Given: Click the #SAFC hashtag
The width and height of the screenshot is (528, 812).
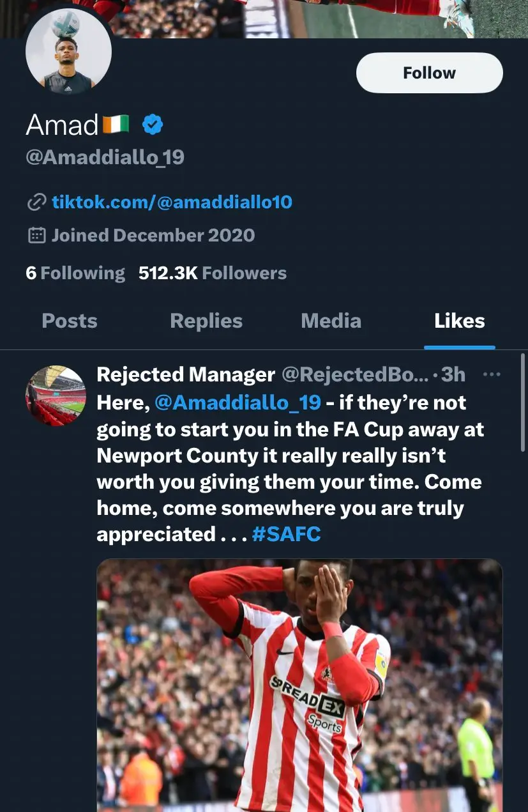Looking at the screenshot, I should pyautogui.click(x=286, y=534).
